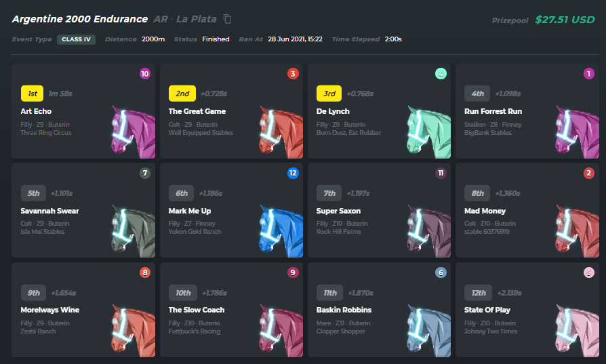Click the yellow 1st place badge
The image size is (606, 364).
pos(33,93)
